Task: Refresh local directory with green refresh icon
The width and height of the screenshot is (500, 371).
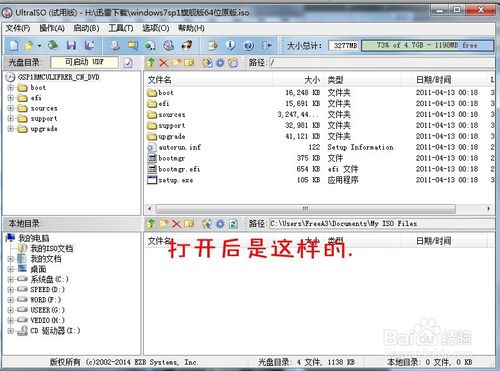Action: click(233, 224)
